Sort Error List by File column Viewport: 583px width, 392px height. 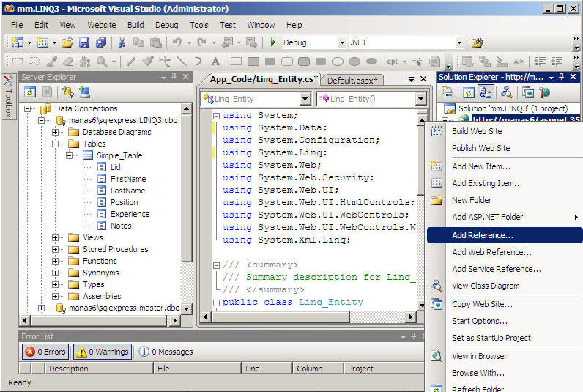click(197, 369)
